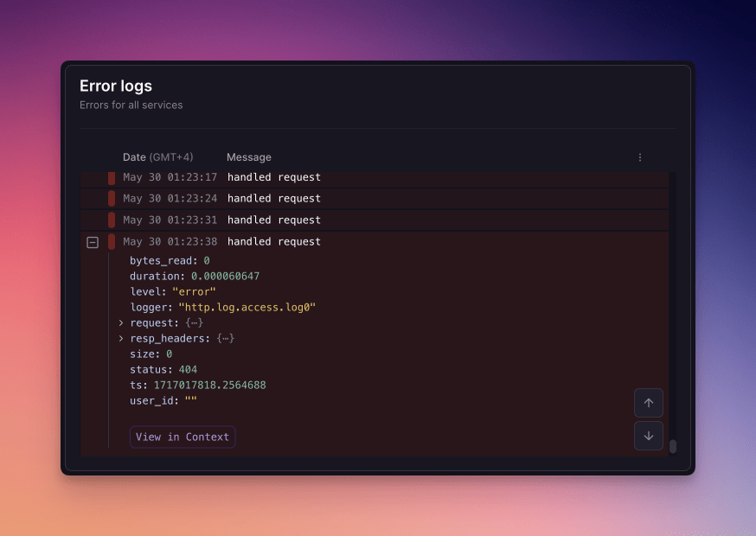
Task: Expand the resp_headers field object
Action: point(121,338)
